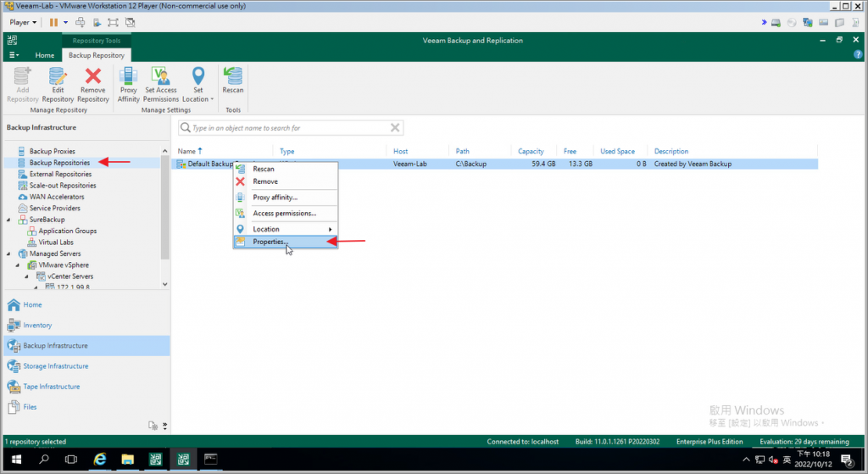The height and width of the screenshot is (474, 868).
Task: Sort by the Type column header
Action: coord(287,151)
